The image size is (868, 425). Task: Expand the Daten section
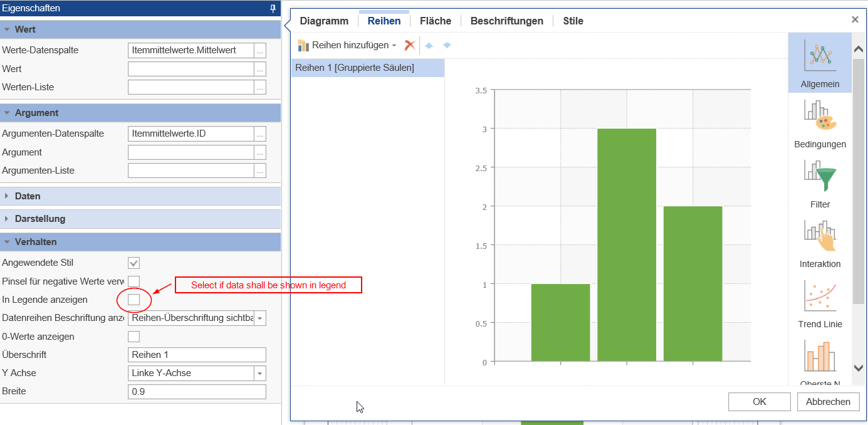pyautogui.click(x=7, y=196)
